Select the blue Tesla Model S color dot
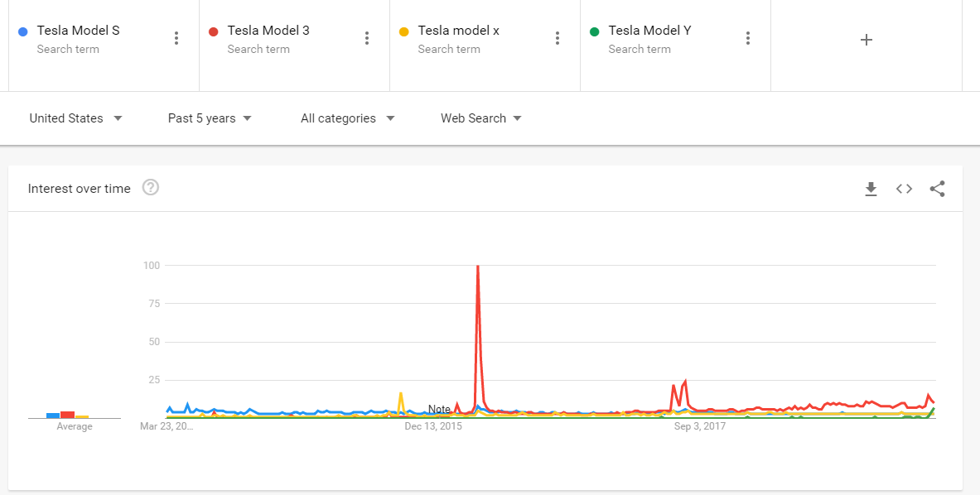 [x=23, y=31]
